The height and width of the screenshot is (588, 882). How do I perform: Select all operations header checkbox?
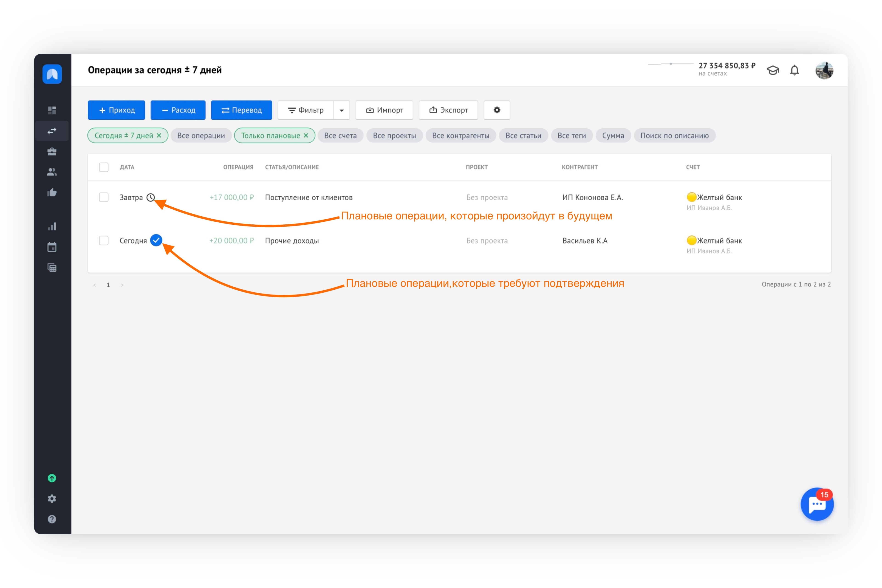104,167
